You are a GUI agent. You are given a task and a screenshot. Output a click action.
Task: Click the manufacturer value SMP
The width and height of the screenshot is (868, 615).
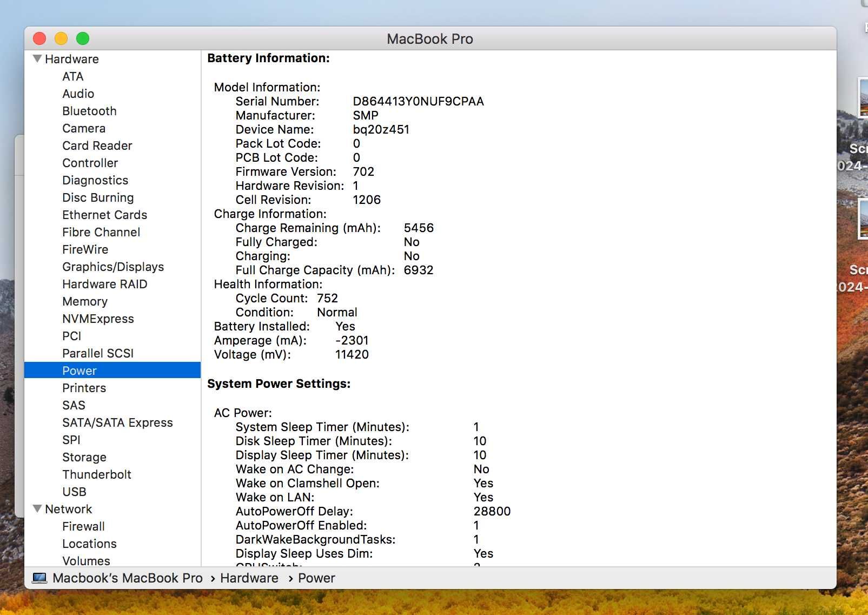point(366,115)
